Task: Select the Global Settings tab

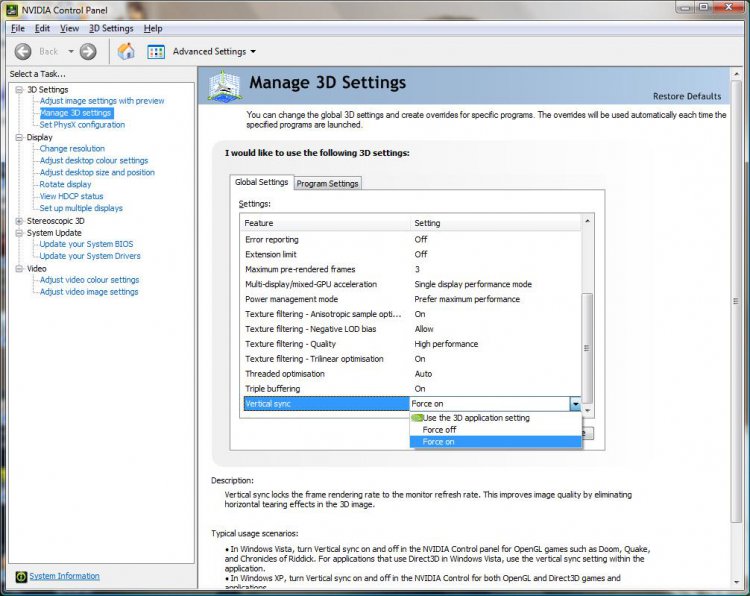Action: (262, 182)
